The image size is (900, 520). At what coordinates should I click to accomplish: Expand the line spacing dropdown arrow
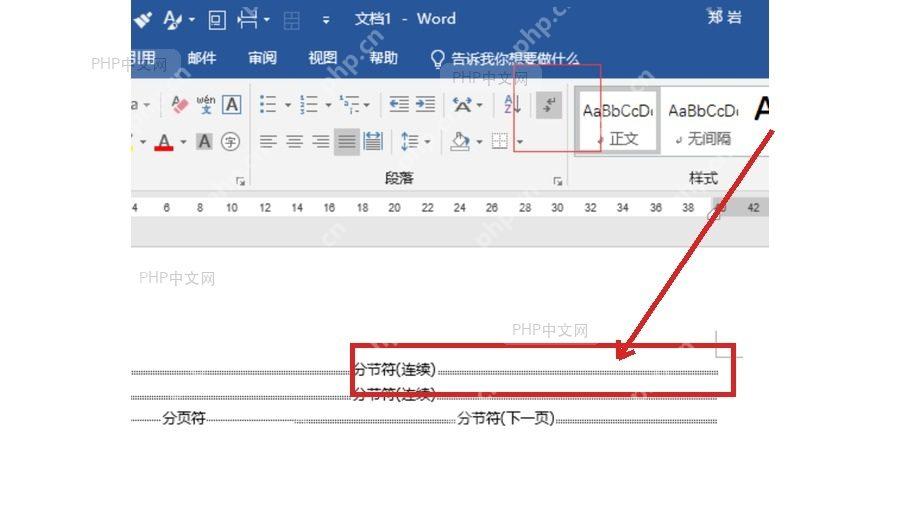[x=428, y=142]
